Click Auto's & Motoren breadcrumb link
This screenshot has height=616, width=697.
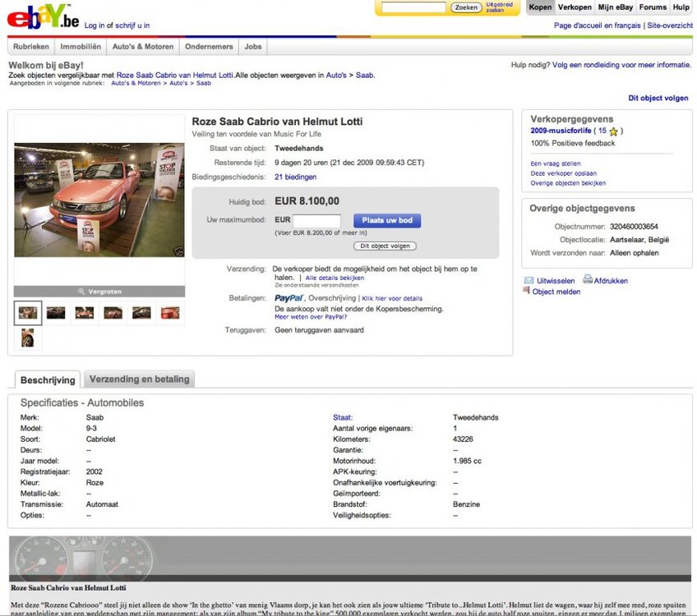point(136,83)
